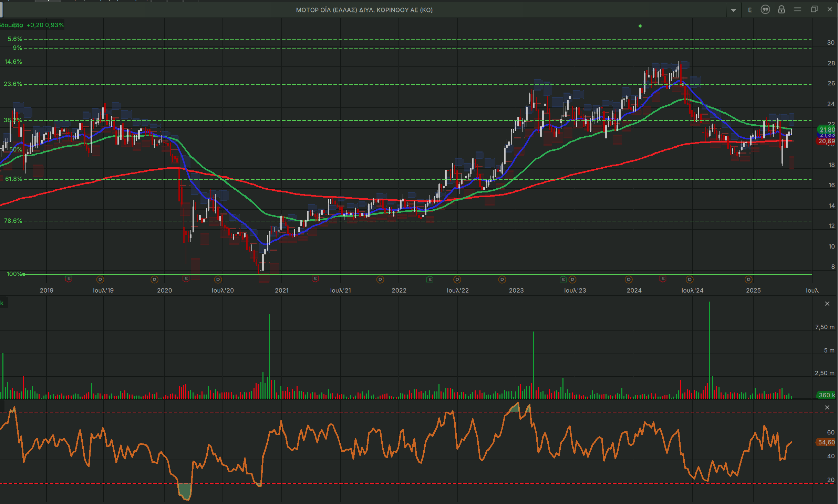This screenshot has width=838, height=504.
Task: Click the green E earnings marker before Ιουλ'23
Action: (x=563, y=279)
